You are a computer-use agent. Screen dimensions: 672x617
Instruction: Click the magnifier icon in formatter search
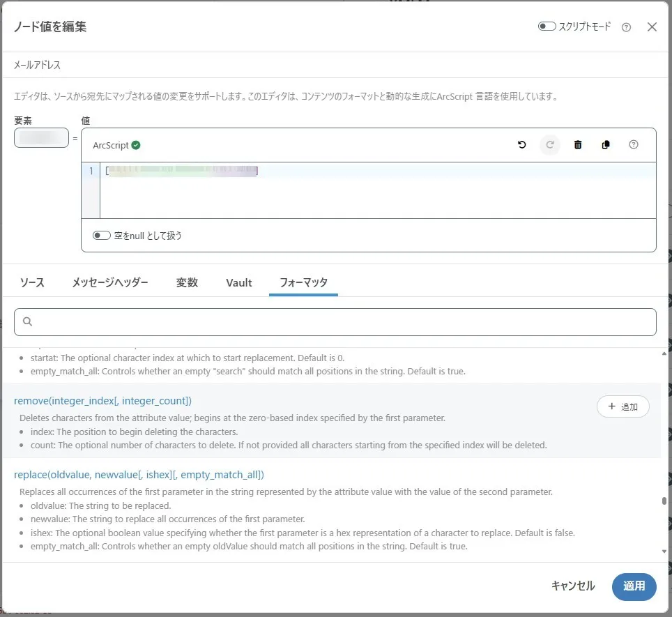28,322
